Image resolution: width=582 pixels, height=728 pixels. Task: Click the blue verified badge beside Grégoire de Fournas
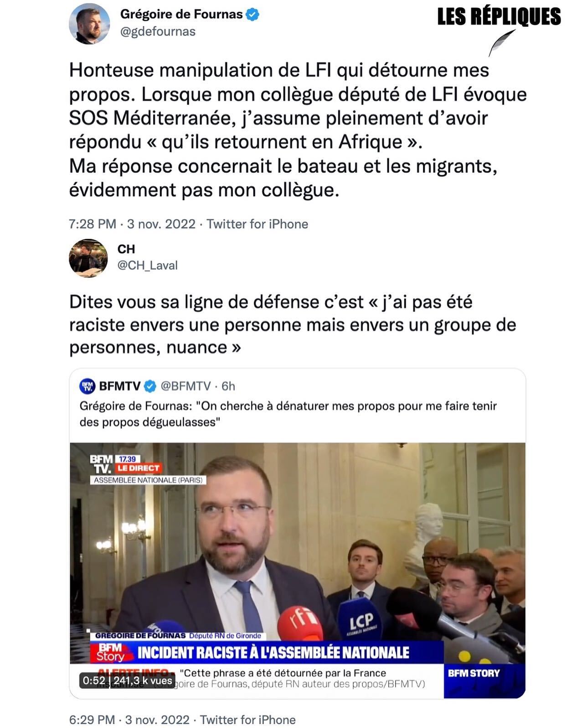(x=252, y=15)
